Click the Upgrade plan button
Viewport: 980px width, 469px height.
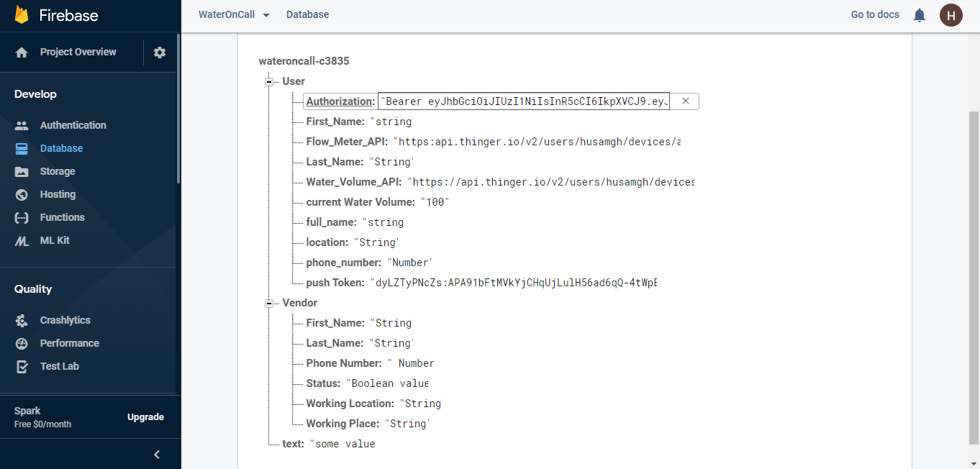145,417
